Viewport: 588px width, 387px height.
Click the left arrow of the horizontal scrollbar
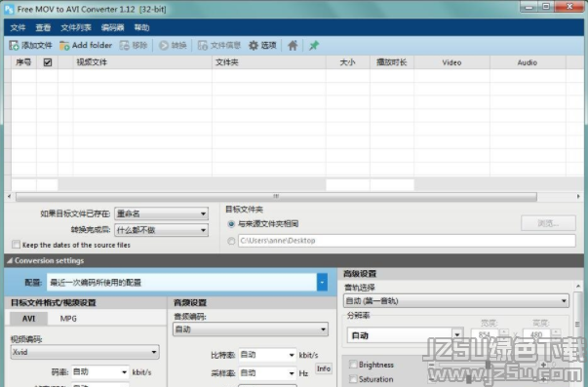[10, 197]
